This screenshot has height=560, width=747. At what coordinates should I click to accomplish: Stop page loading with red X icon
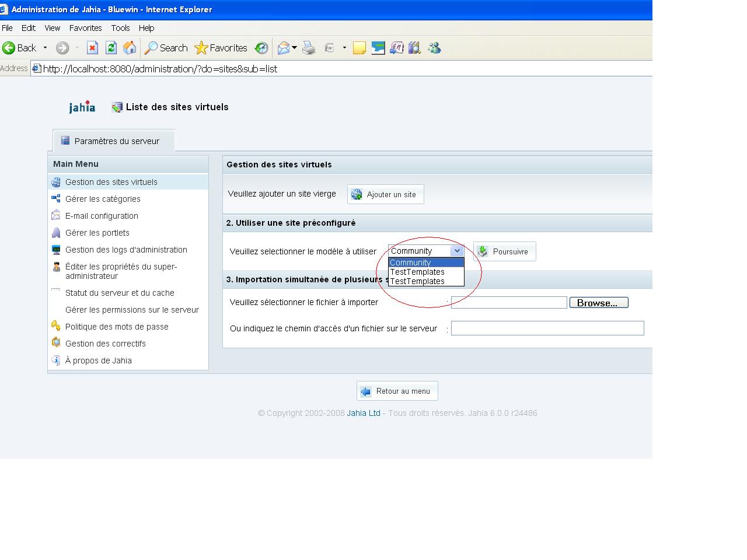tap(92, 48)
